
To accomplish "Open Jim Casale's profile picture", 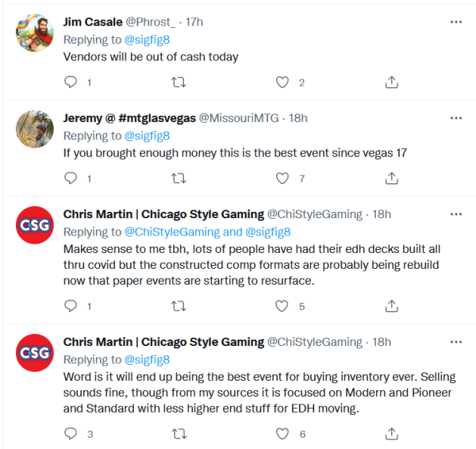I will pyautogui.click(x=35, y=33).
